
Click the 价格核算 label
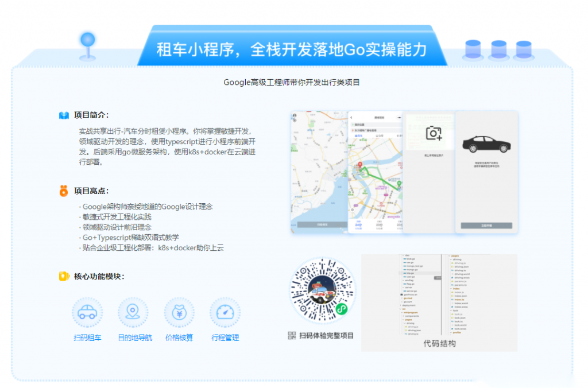[x=179, y=337]
